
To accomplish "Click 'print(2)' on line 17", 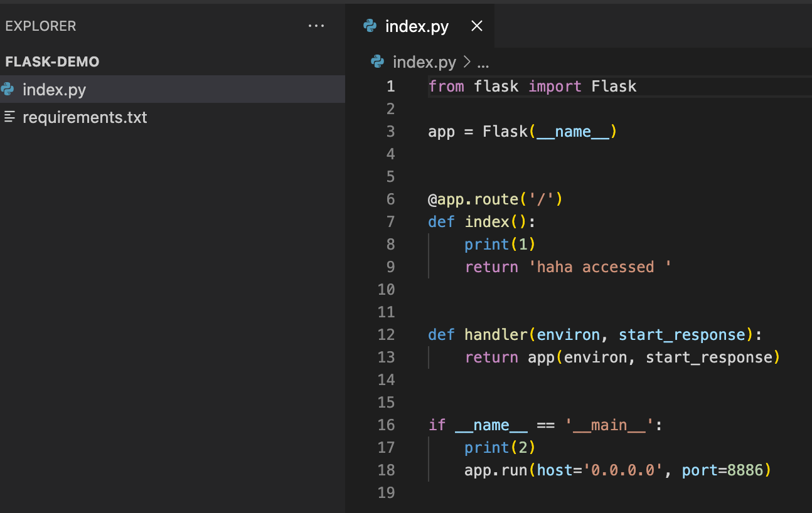I will (500, 447).
